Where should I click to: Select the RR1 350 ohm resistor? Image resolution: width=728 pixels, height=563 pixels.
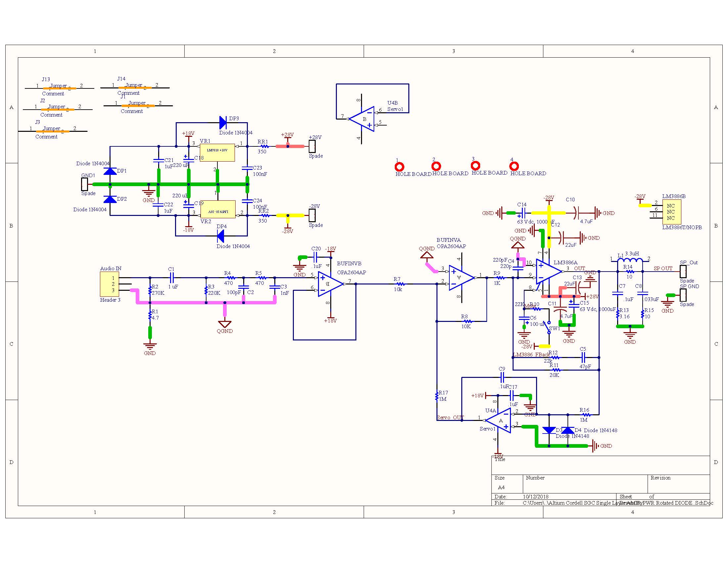[264, 146]
